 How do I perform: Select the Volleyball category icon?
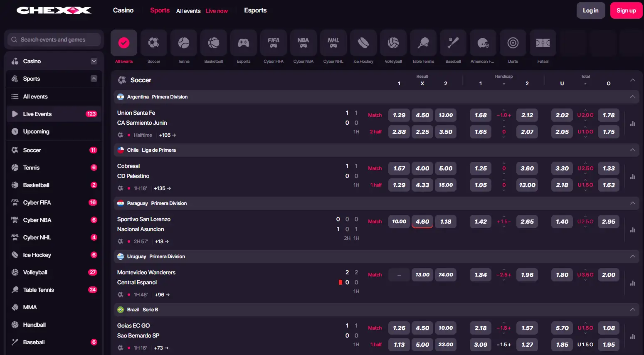click(393, 43)
